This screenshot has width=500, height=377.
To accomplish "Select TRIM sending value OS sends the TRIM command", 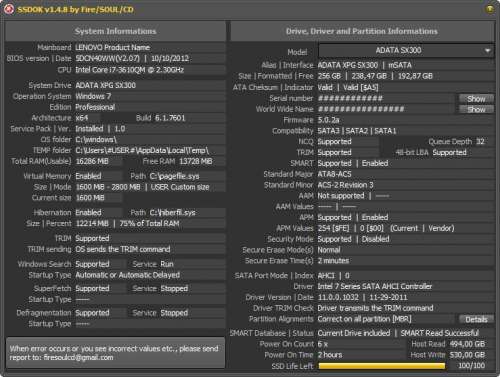I will click(x=123, y=249).
